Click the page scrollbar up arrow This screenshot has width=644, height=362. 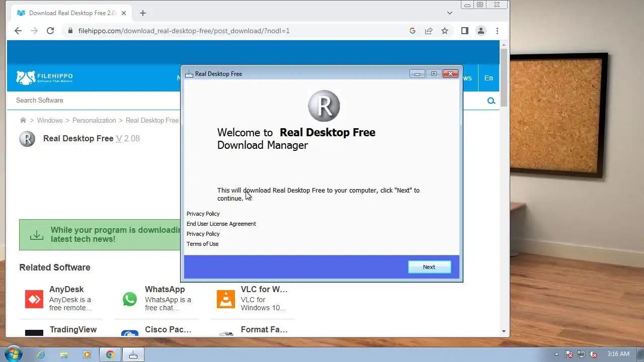tap(504, 45)
